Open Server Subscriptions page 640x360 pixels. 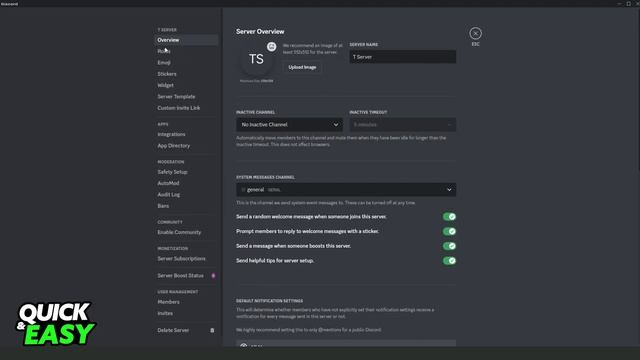point(187,259)
